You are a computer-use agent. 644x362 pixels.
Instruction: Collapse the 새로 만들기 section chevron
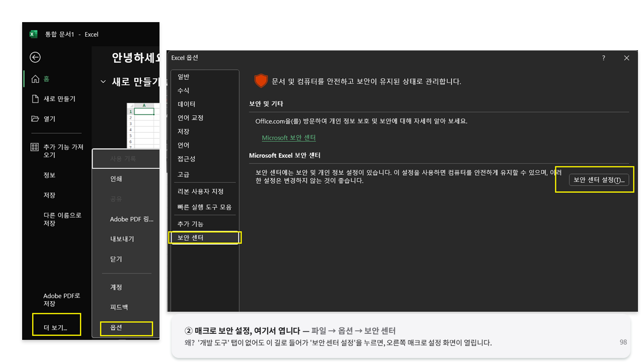point(103,81)
